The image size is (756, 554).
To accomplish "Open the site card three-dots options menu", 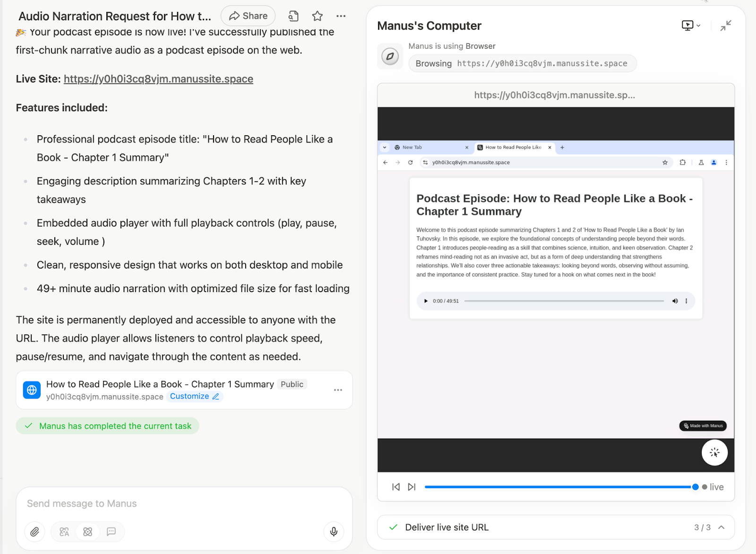I will tap(338, 390).
